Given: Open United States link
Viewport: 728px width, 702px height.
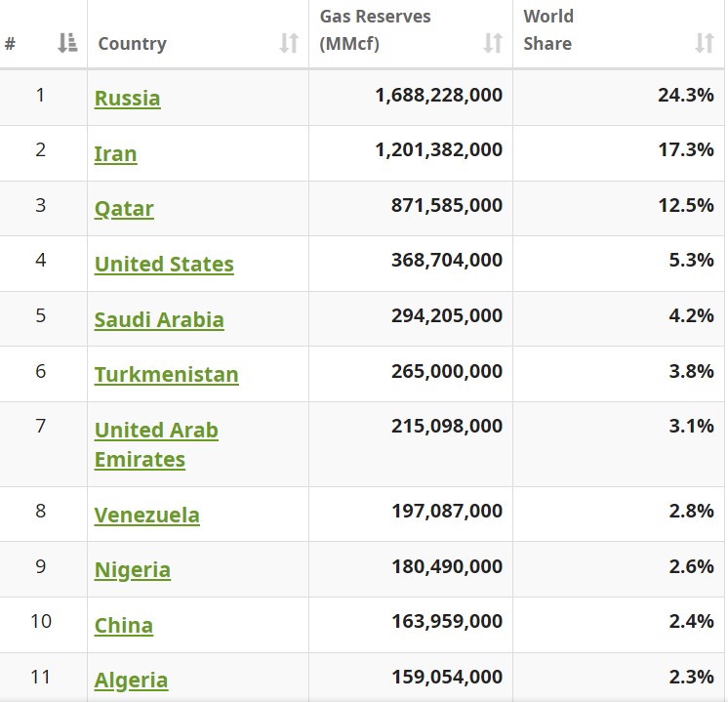Looking at the screenshot, I should tap(164, 265).
